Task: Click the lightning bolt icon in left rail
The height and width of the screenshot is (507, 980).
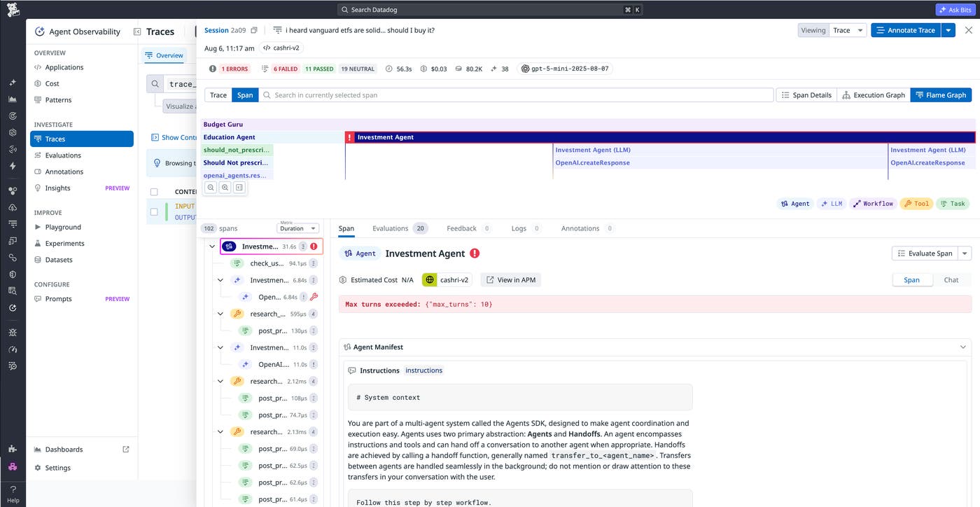Action: pos(13,166)
